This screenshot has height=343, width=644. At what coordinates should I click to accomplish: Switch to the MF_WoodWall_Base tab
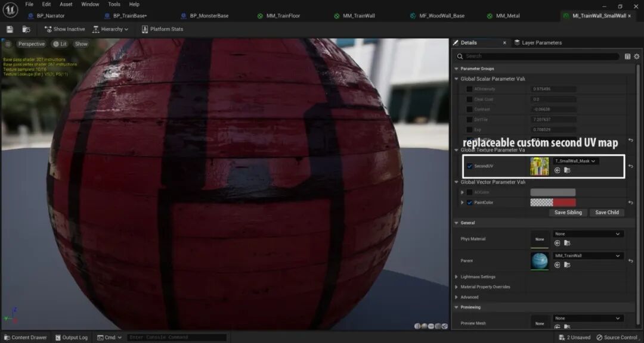441,16
